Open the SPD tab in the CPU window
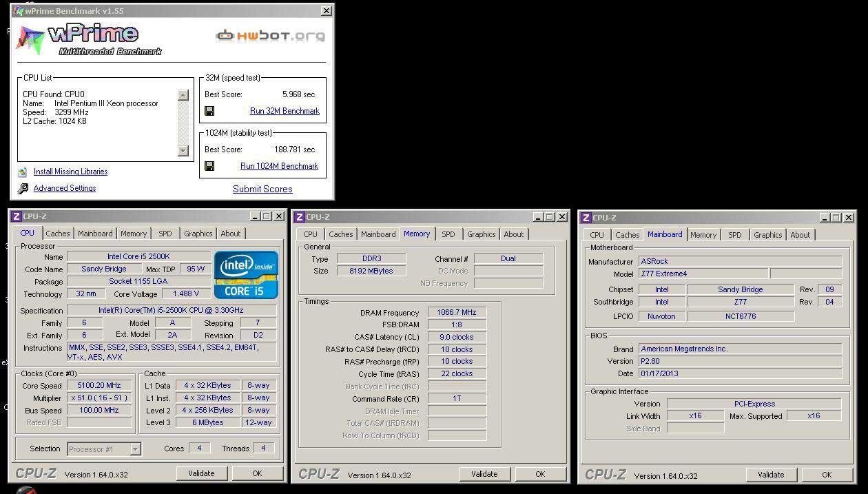 pyautogui.click(x=165, y=234)
